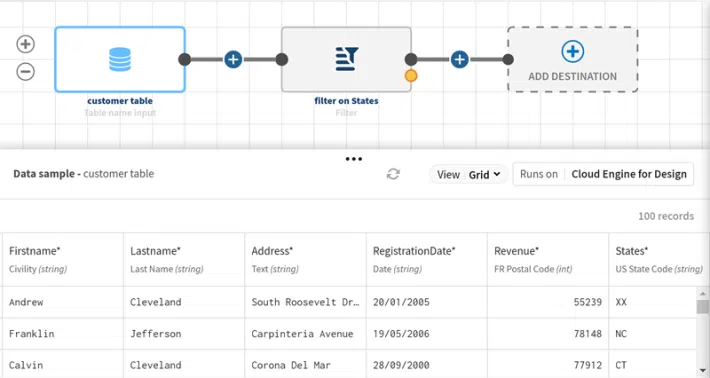Add processor between customer table and filter
The image size is (710, 378).
233,59
